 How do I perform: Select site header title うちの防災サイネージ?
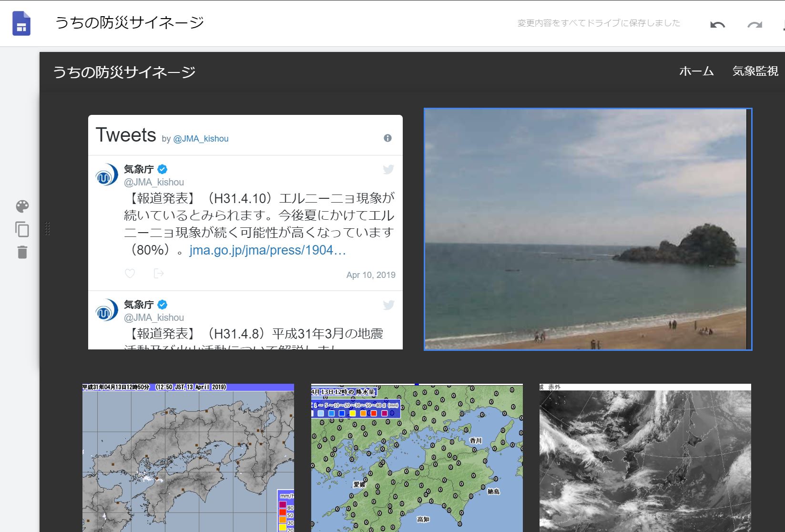pyautogui.click(x=124, y=72)
